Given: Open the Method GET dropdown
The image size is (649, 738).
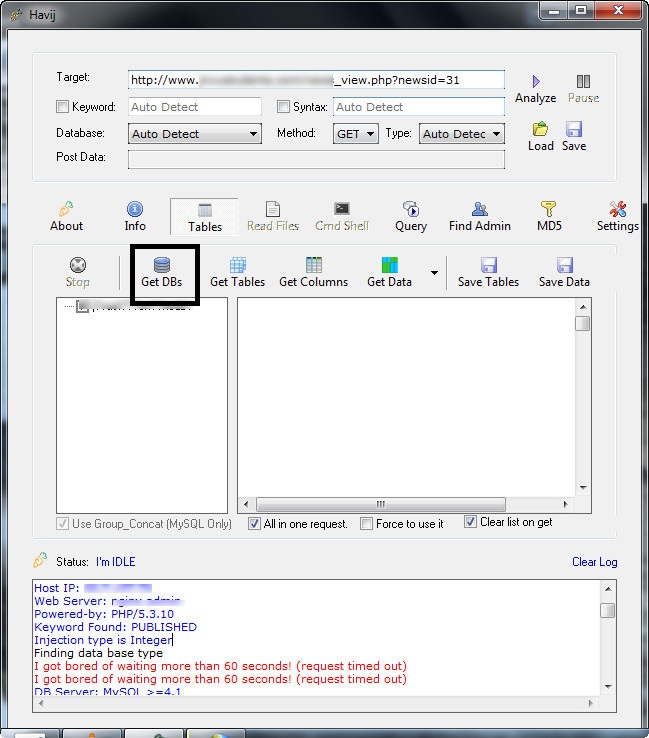Looking at the screenshot, I should (x=355, y=134).
